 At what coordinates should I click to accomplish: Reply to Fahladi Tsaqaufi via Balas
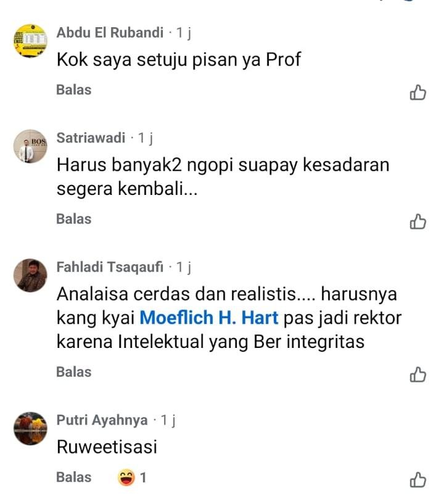74,372
